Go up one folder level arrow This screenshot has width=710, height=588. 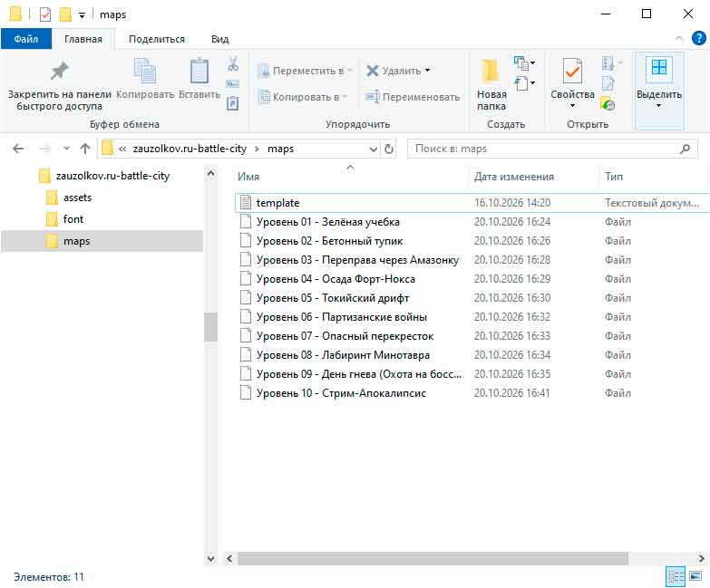tap(85, 149)
